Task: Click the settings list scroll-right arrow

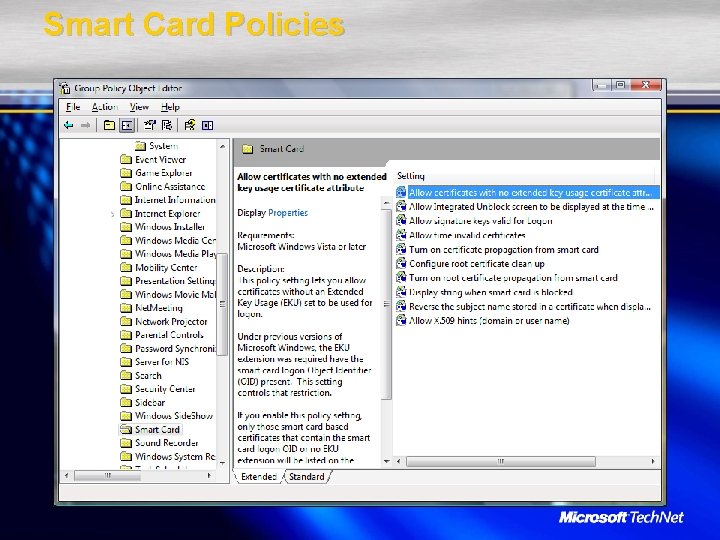Action: coord(653,461)
